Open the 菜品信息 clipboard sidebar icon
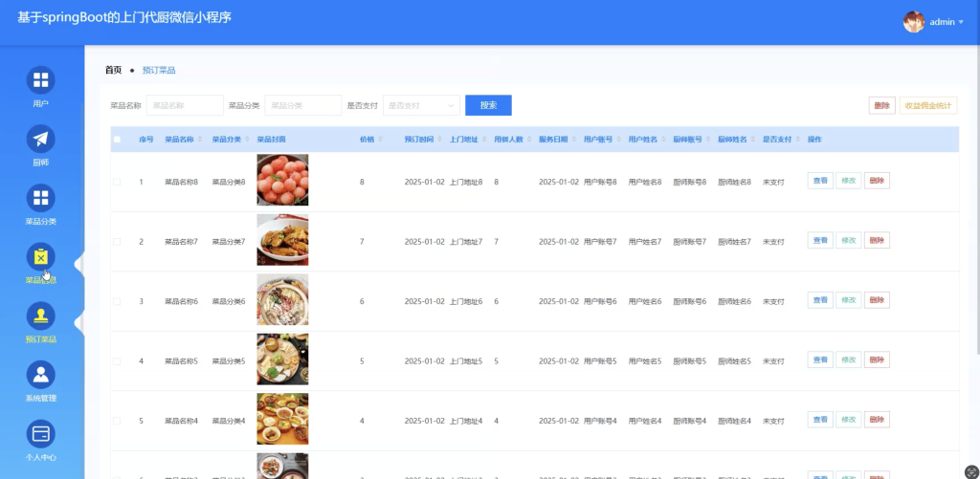The width and height of the screenshot is (980, 479). pyautogui.click(x=40, y=256)
